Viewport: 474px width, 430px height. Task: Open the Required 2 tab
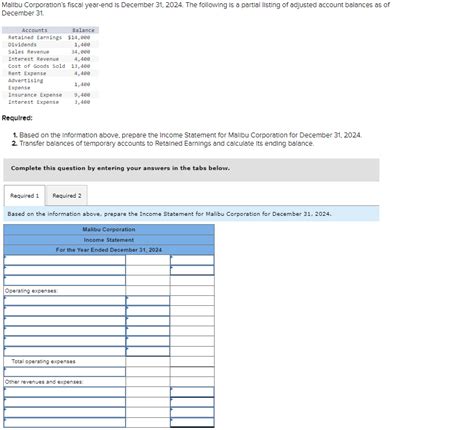(67, 196)
